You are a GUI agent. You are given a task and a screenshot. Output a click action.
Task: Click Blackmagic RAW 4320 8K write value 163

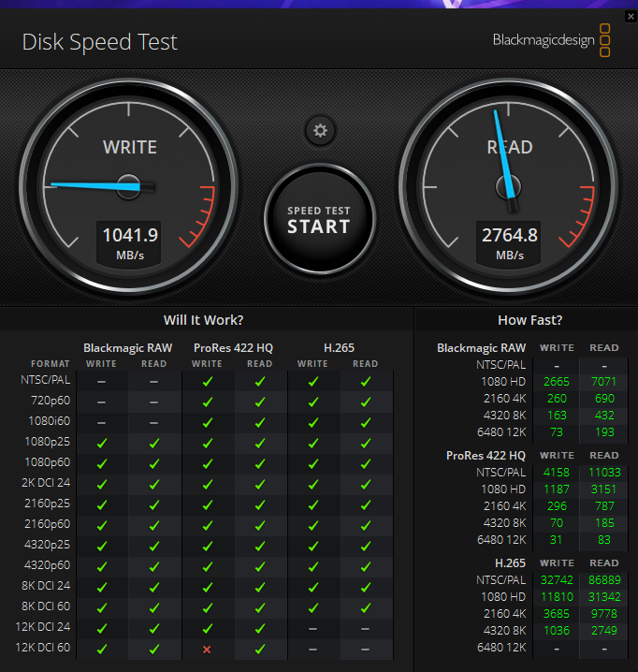(557, 416)
